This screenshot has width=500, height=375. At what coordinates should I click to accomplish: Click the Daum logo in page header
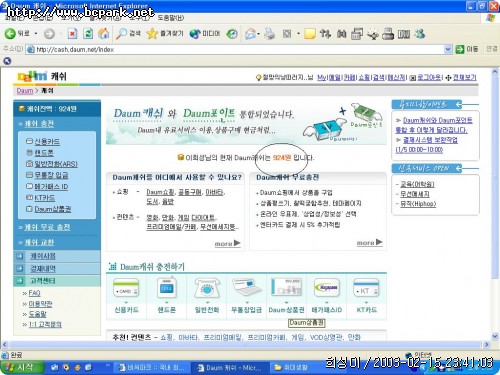point(32,76)
